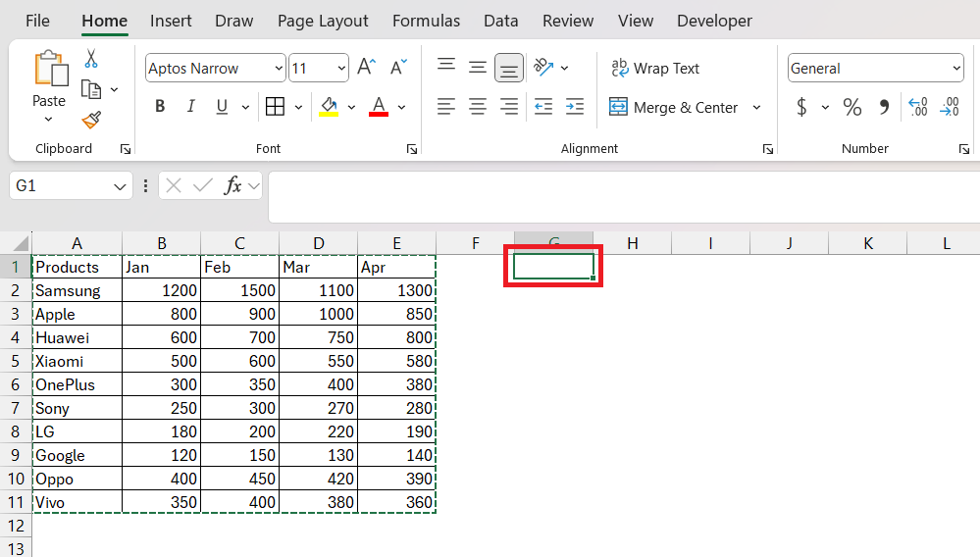This screenshot has width=980, height=557.
Task: Switch to the Data tab
Action: point(500,21)
